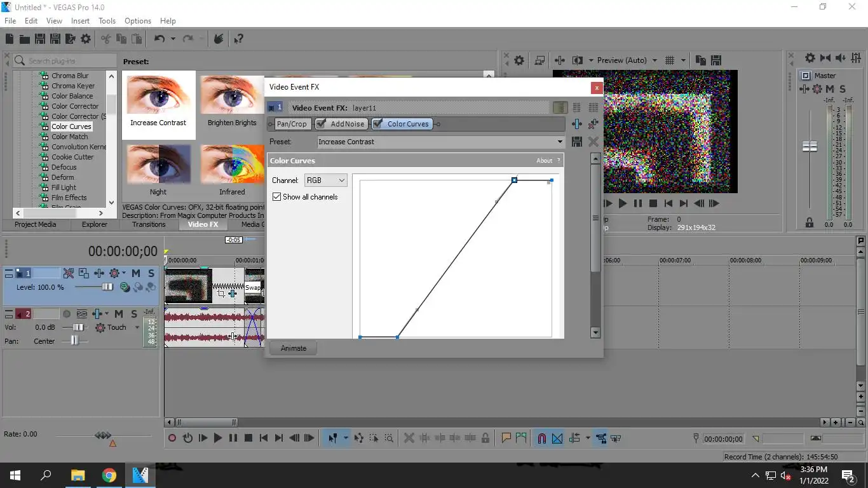This screenshot has width=868, height=488.
Task: Solo audio track 2
Action: [134, 314]
